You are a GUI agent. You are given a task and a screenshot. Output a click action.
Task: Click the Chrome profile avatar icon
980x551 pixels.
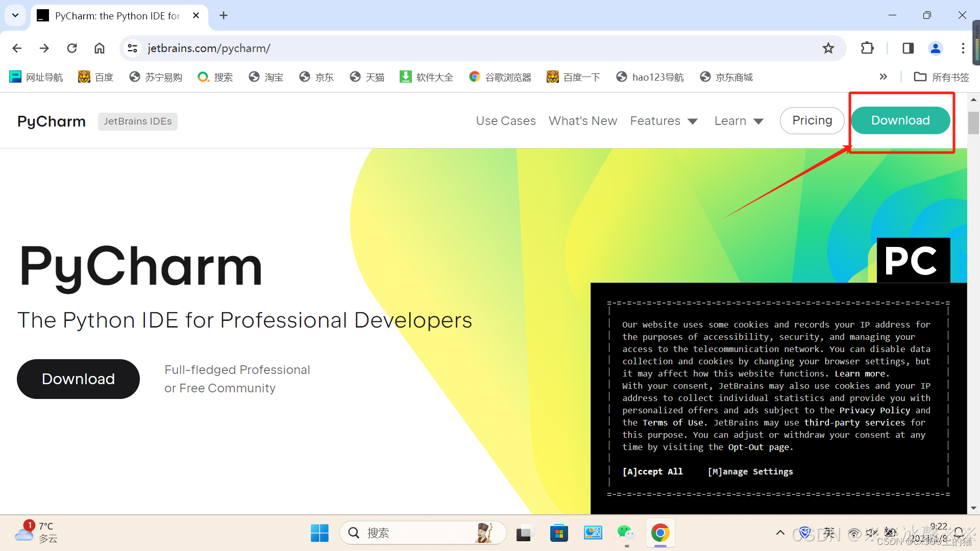(936, 48)
